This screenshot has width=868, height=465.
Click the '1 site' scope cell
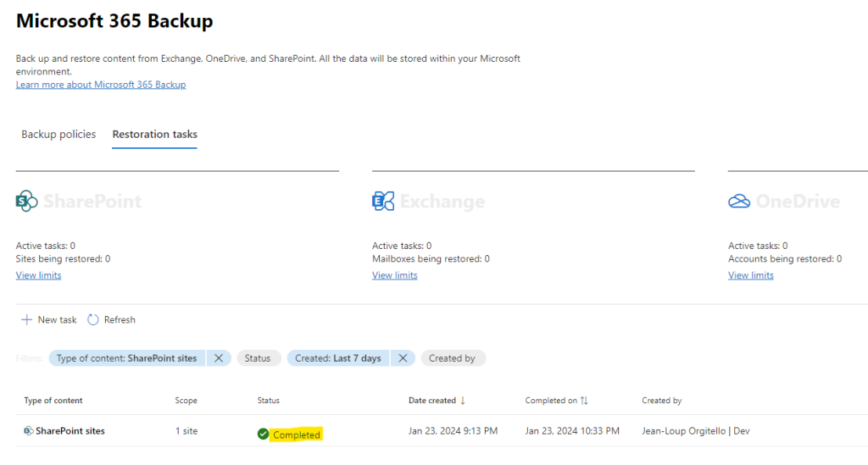pyautogui.click(x=186, y=431)
